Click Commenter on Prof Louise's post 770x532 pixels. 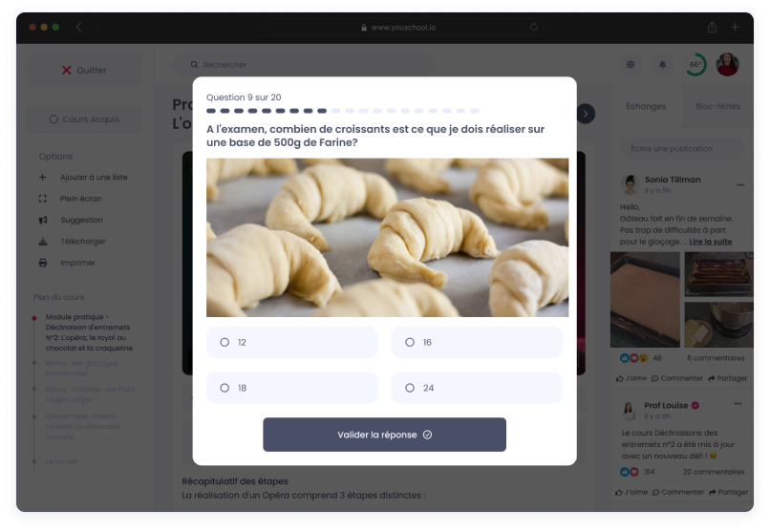point(678,492)
